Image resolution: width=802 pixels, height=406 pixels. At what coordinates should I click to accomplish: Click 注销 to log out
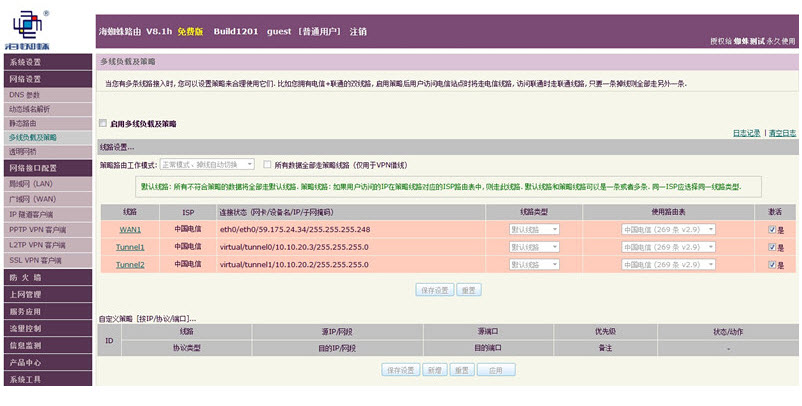coord(357,32)
